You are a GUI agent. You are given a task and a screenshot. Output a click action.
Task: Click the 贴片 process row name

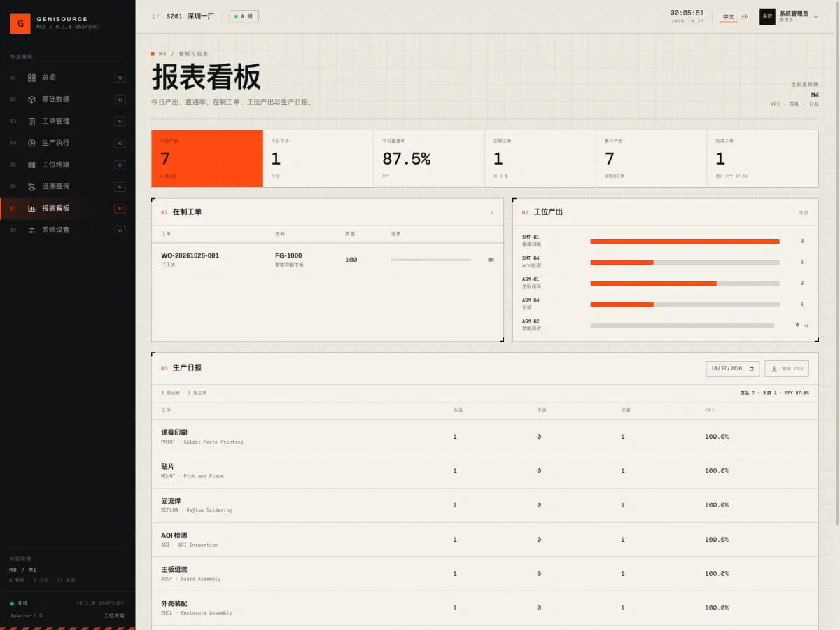click(x=167, y=467)
